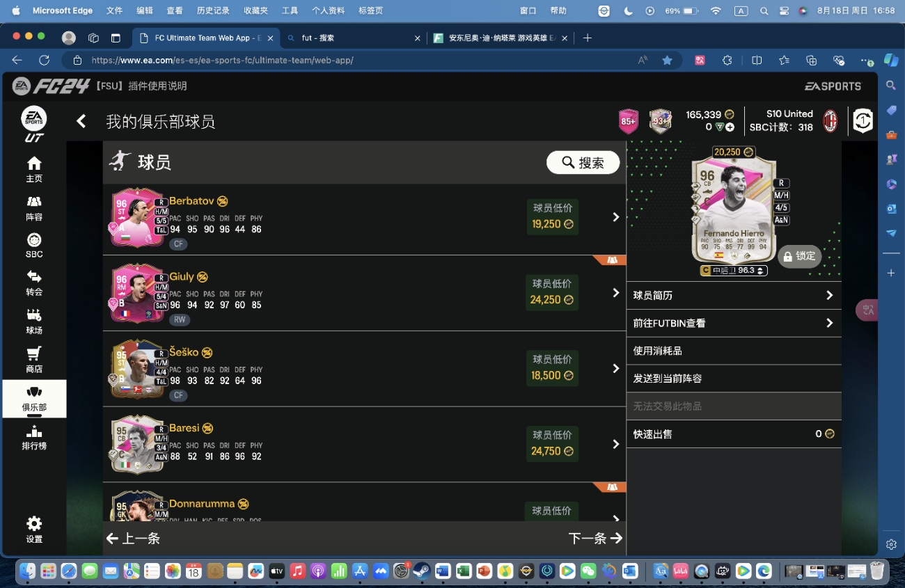Select 使用消耗品 apply consumable
The image size is (905, 588).
click(x=734, y=351)
